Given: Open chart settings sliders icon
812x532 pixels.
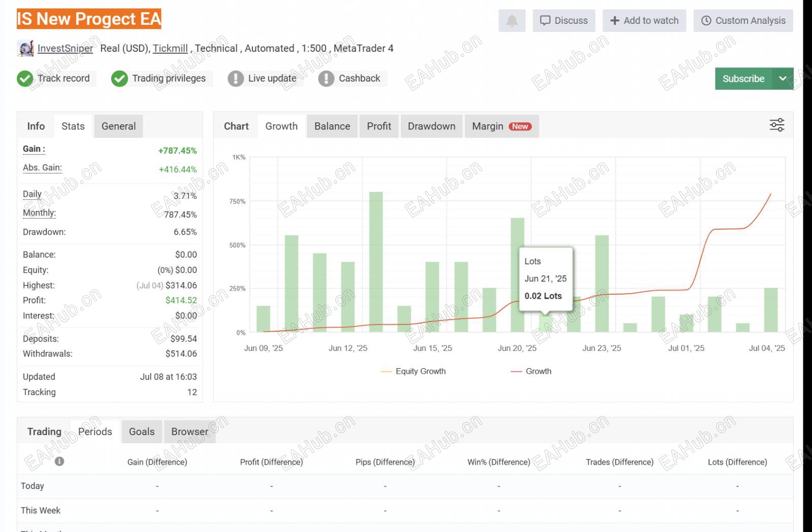Looking at the screenshot, I should 776,125.
